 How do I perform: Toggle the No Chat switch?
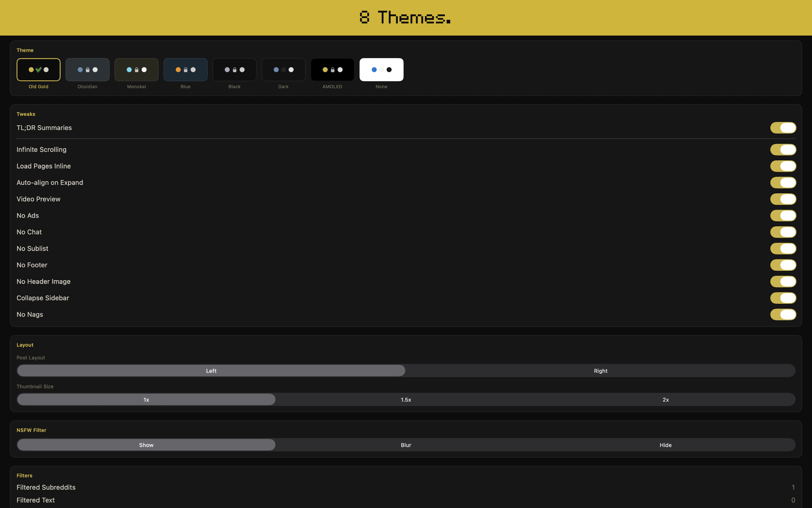(x=783, y=232)
